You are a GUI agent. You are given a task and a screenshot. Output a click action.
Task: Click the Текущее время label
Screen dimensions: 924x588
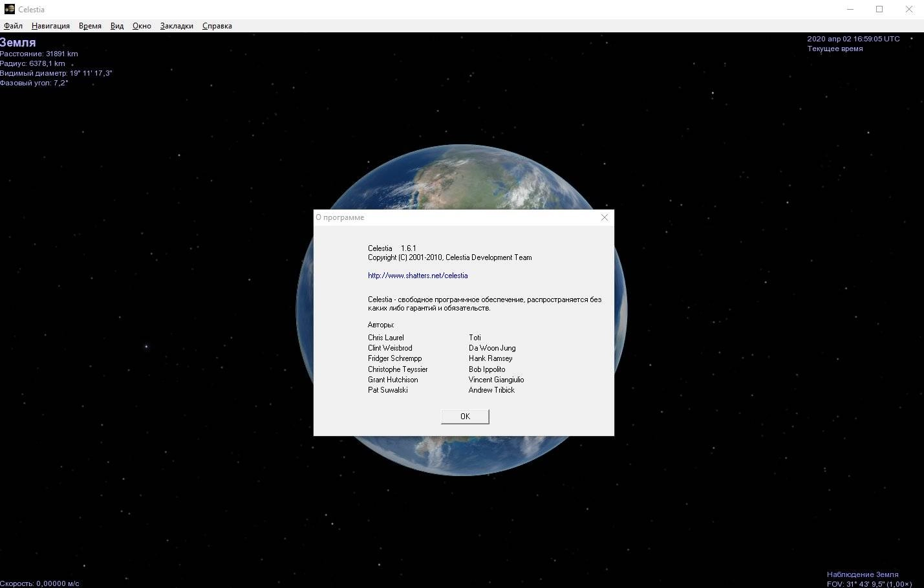coord(835,49)
